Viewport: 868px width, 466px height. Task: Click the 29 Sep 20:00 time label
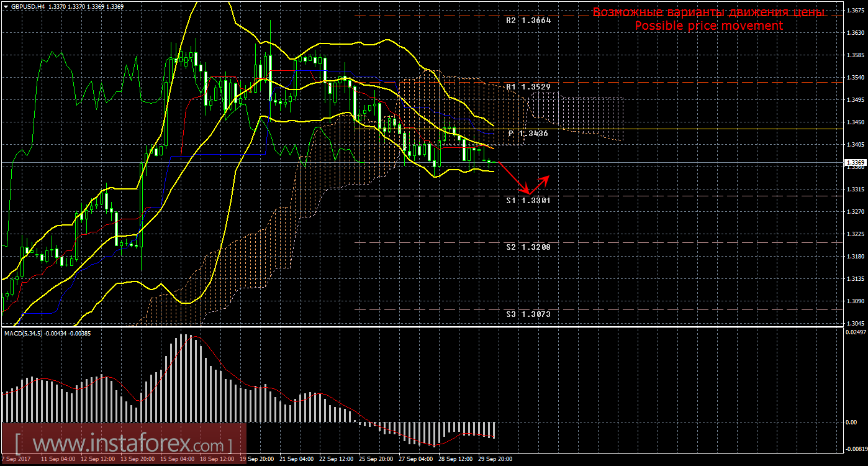point(495,459)
